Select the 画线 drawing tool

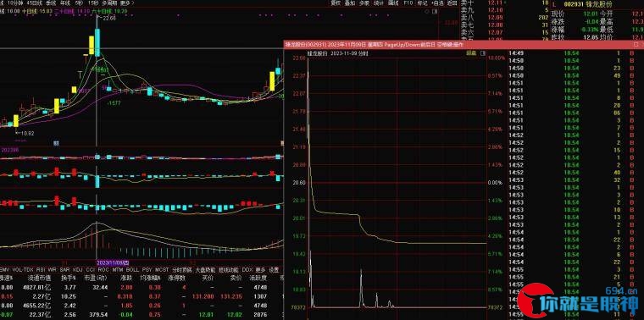coord(393,3)
